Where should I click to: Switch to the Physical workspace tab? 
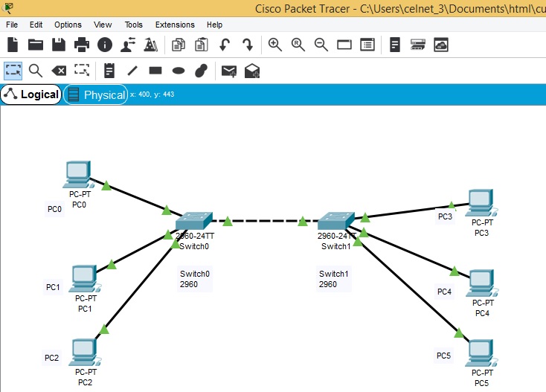pyautogui.click(x=96, y=94)
